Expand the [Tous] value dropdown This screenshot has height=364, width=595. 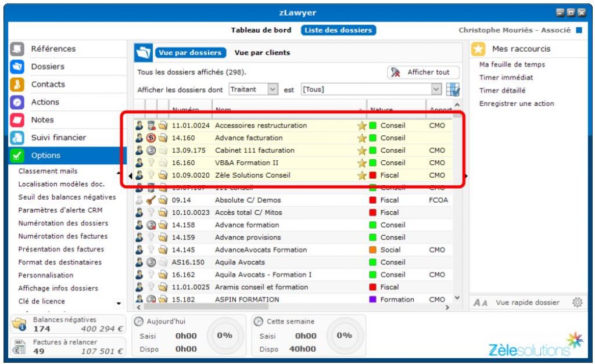click(x=436, y=89)
